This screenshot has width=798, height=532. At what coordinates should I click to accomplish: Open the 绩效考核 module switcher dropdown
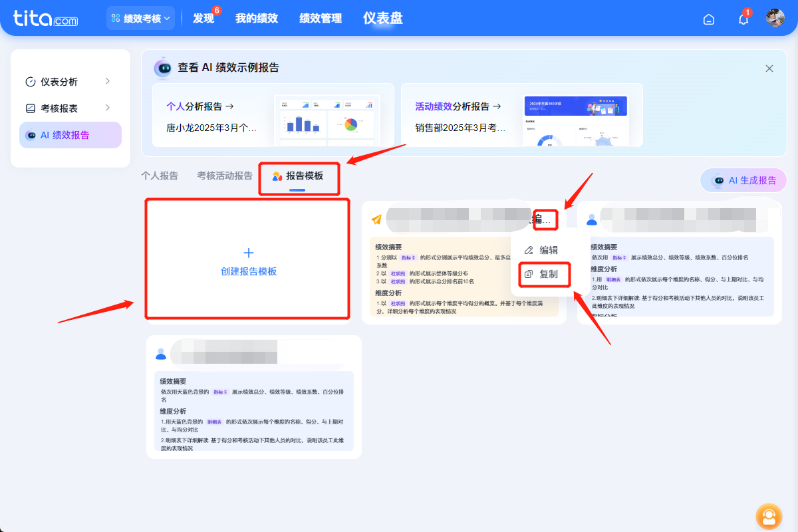[x=140, y=18]
